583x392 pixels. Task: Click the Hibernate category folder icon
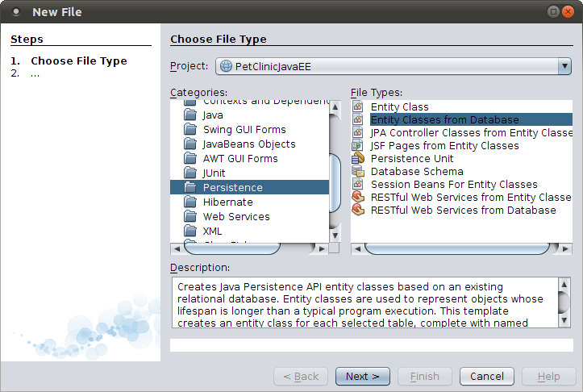(190, 202)
